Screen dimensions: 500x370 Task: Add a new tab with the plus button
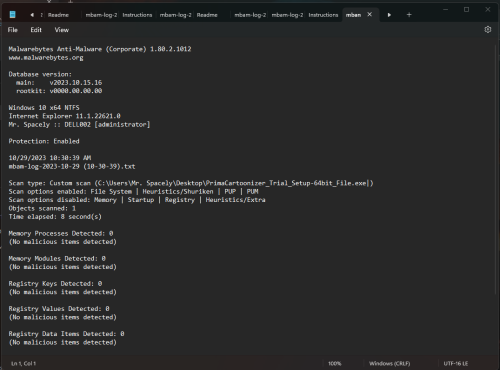pos(409,15)
